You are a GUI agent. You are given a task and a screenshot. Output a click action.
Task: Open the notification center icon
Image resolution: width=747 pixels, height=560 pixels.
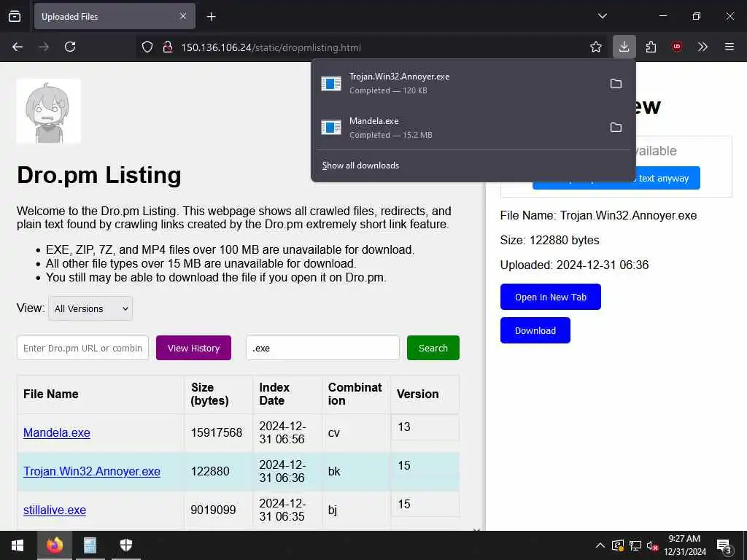click(x=724, y=546)
